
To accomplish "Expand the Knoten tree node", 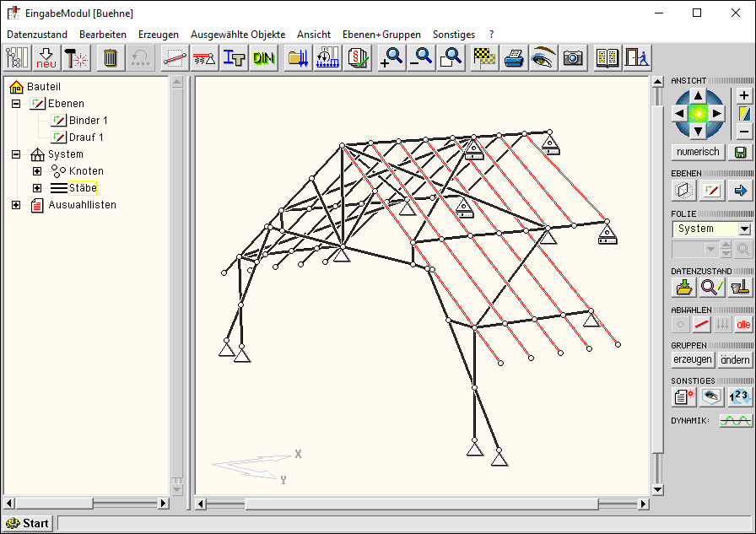I will 37,171.
